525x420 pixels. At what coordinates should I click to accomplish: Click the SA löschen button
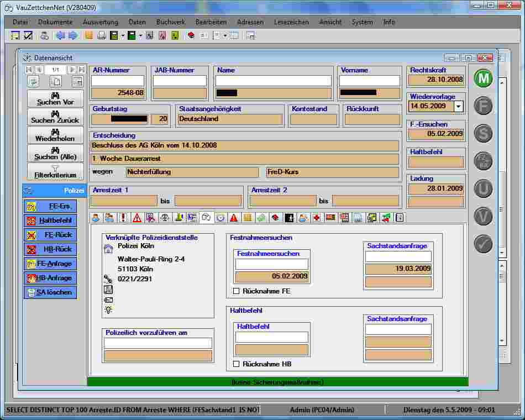tap(50, 292)
